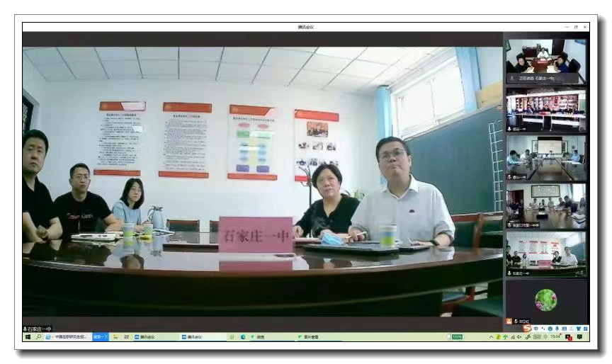Select the top speaking participant thumbnail
Screen dimensions: 612x364
[545, 61]
